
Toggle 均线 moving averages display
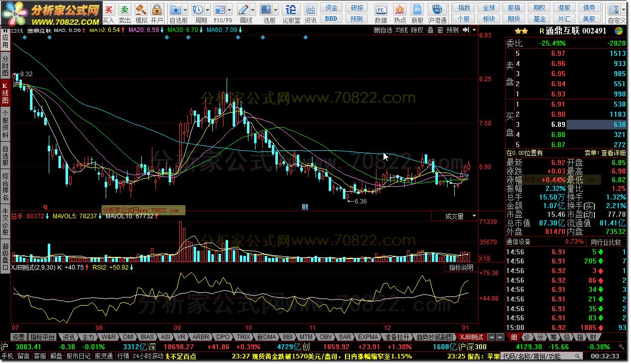coord(402,30)
